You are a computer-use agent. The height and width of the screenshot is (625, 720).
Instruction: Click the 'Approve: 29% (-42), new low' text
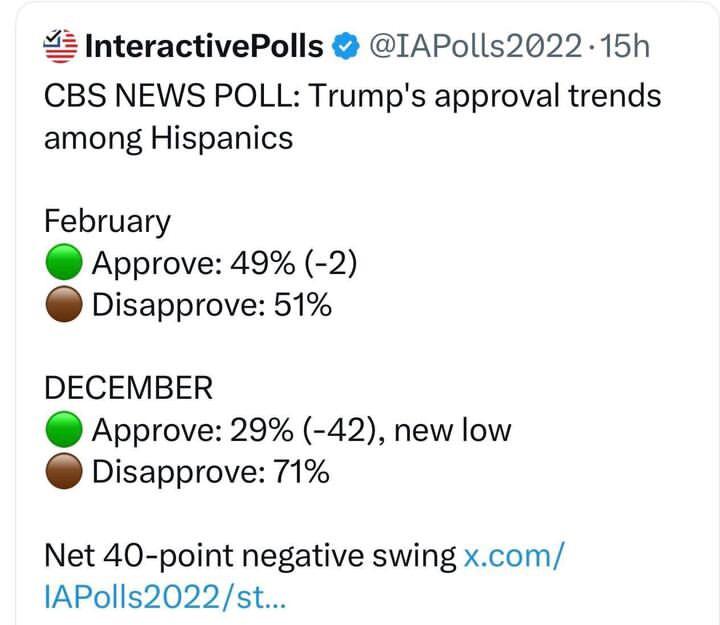point(301,430)
